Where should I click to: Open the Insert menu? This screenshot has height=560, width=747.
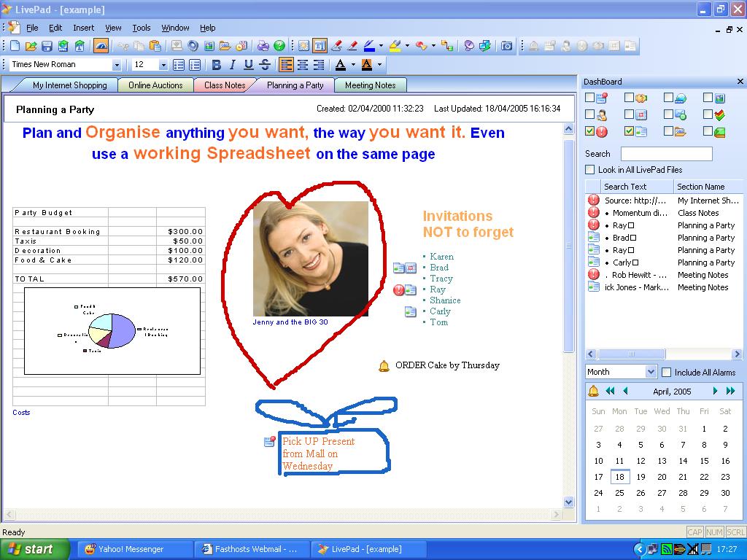pyautogui.click(x=83, y=28)
